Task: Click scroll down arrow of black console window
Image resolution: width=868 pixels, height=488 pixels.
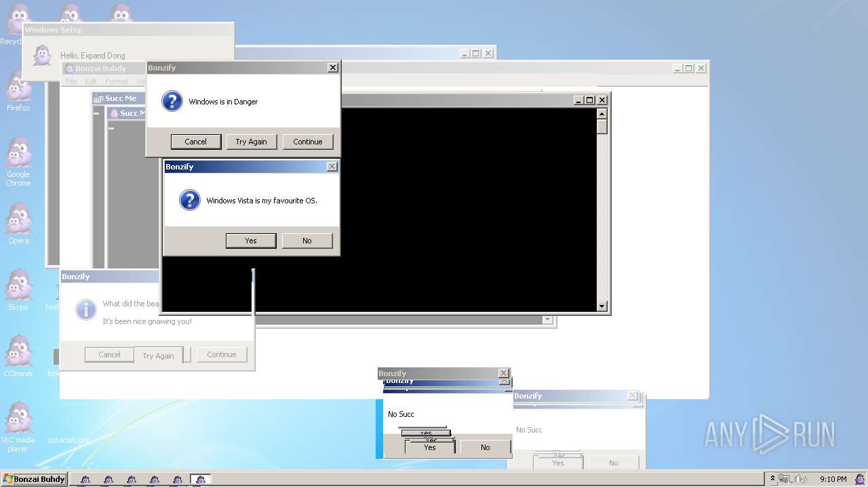Action: click(x=602, y=306)
